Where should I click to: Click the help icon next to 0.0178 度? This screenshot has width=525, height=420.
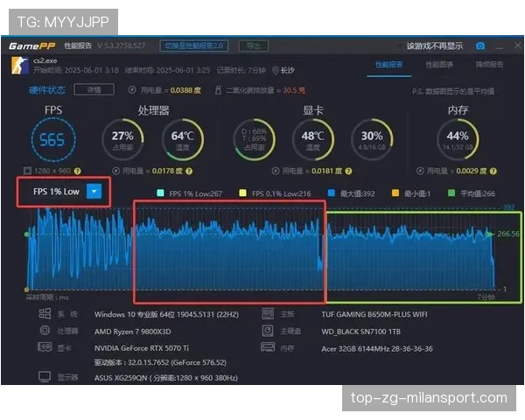(189, 171)
